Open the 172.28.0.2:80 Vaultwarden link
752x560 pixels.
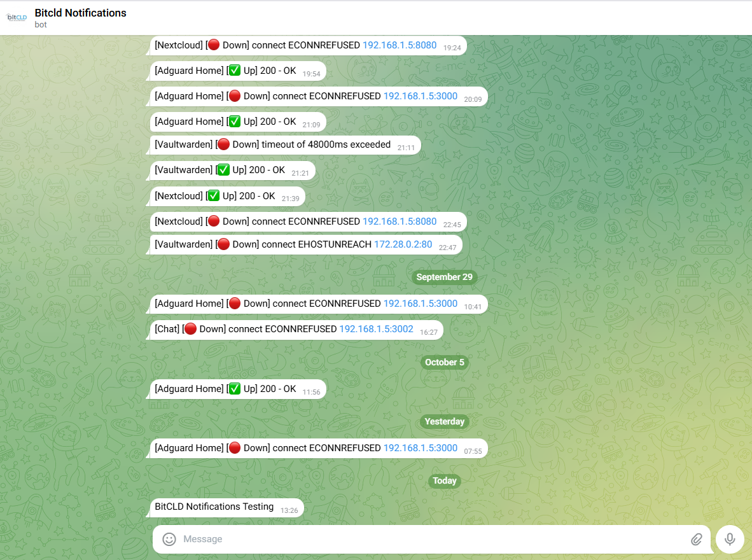pos(403,244)
